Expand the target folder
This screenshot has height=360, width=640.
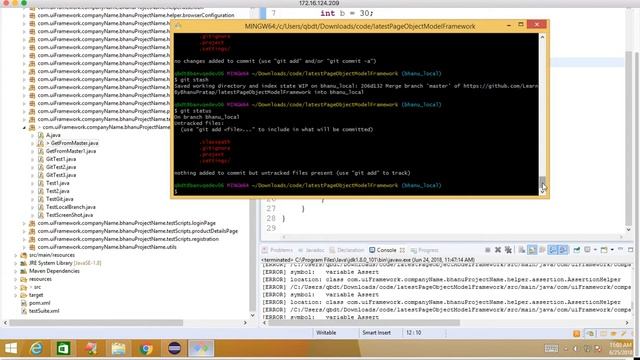[x=16, y=295]
